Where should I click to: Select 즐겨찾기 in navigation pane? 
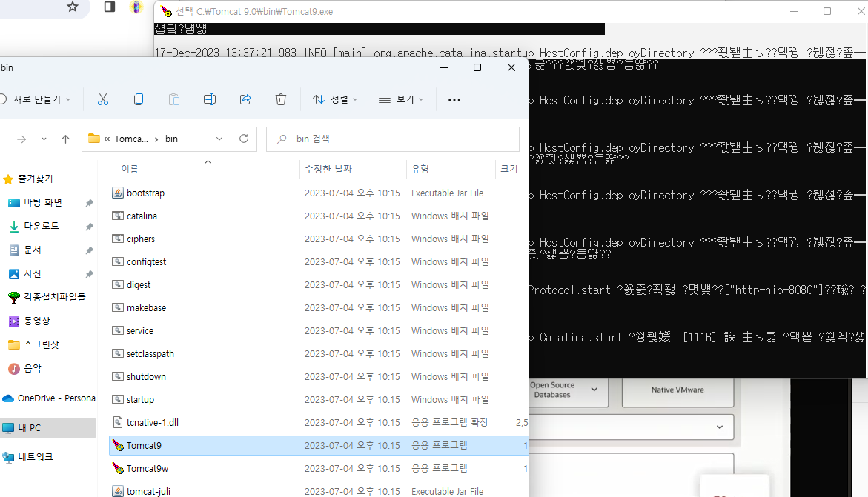[x=36, y=179]
